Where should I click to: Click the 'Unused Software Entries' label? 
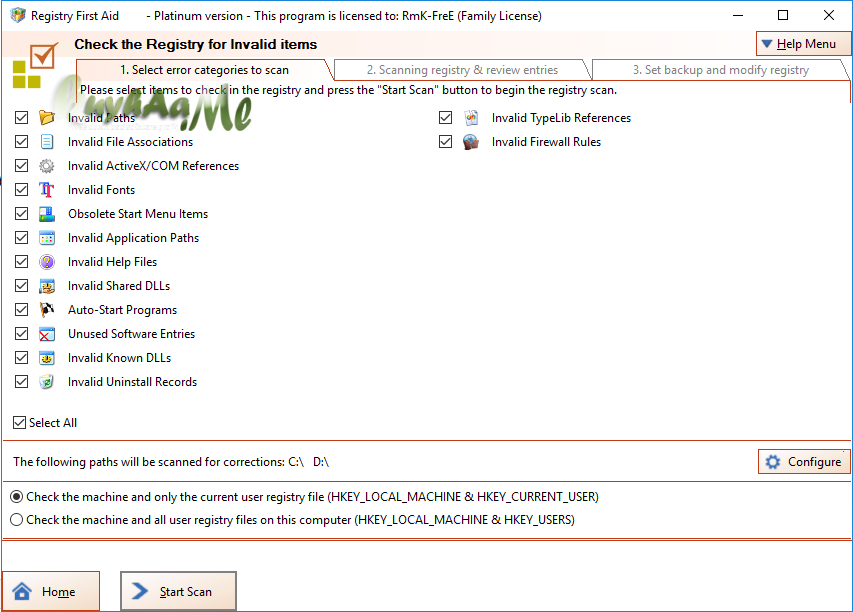tap(131, 334)
